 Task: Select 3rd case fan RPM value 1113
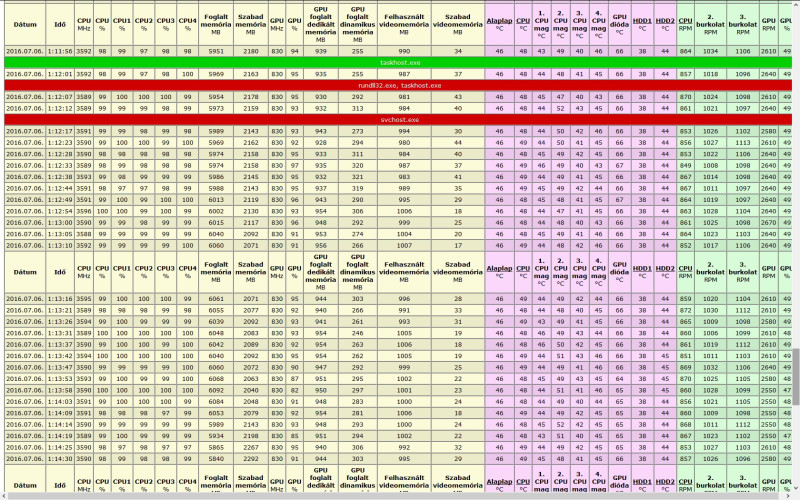743,143
